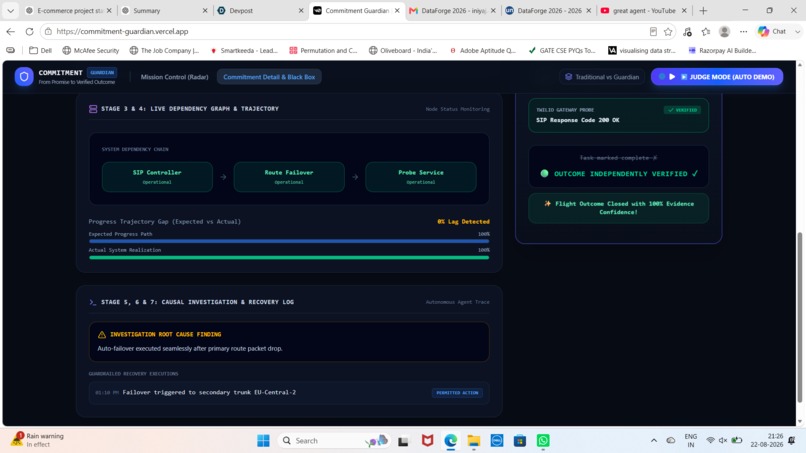Click the muted speaker volume icon
The height and width of the screenshot is (453, 806).
tap(723, 441)
